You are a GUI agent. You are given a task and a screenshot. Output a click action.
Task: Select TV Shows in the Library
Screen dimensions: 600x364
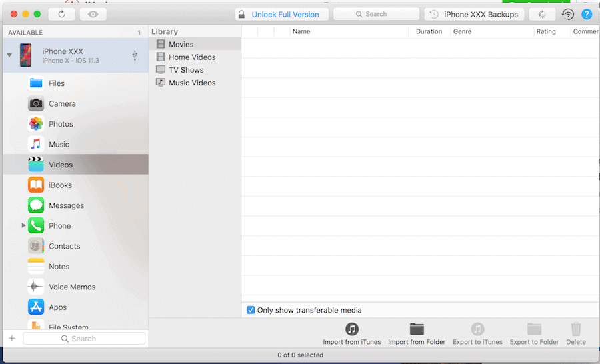pos(195,70)
